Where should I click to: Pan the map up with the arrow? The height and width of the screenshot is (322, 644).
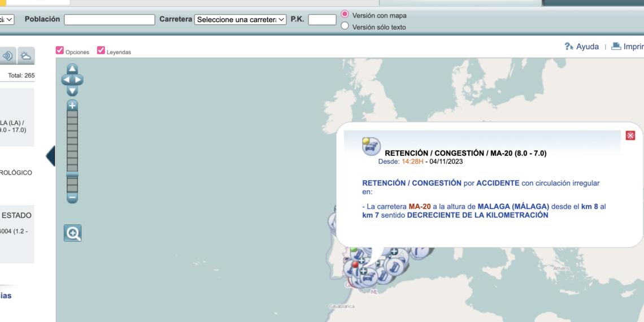click(72, 69)
